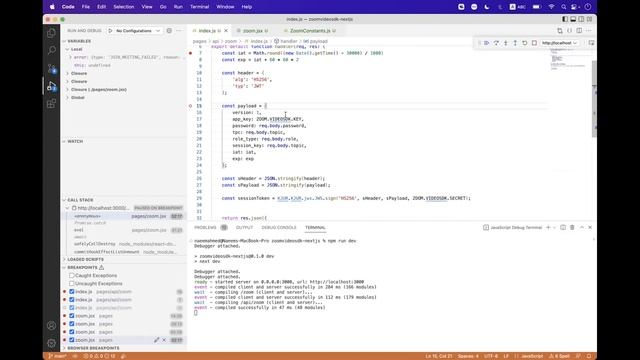
Task: Click the Split Editor Right icon
Action: (x=579, y=31)
